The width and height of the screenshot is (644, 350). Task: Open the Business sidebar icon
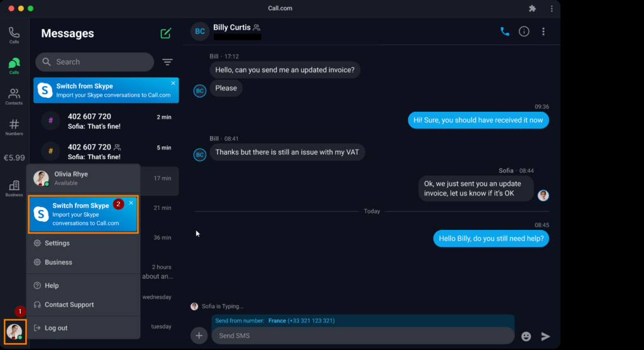pos(14,187)
